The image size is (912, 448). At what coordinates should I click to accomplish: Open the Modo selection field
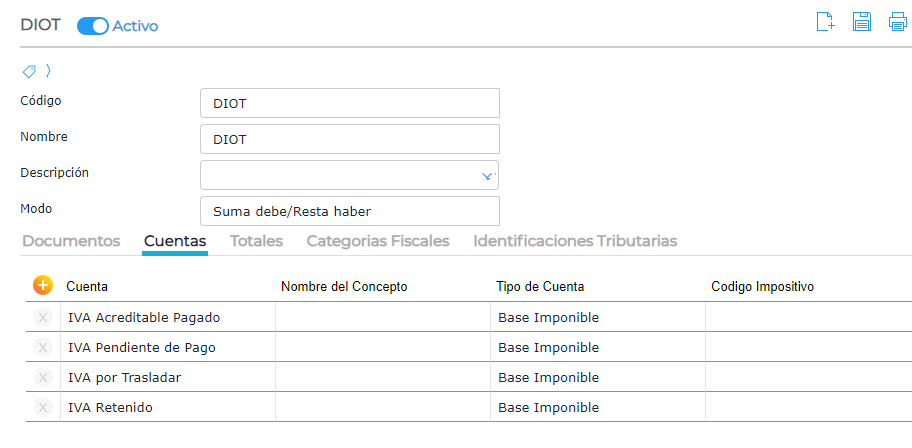(x=349, y=211)
